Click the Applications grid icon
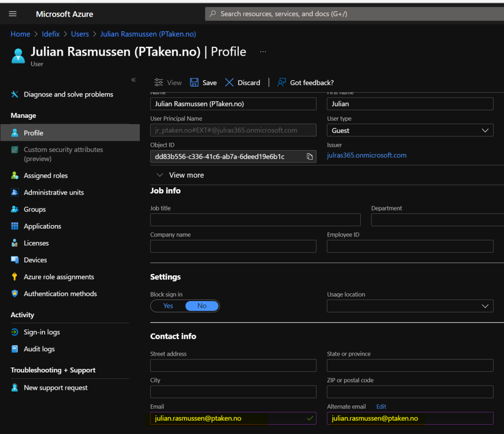The width and height of the screenshot is (504, 434). [14, 226]
